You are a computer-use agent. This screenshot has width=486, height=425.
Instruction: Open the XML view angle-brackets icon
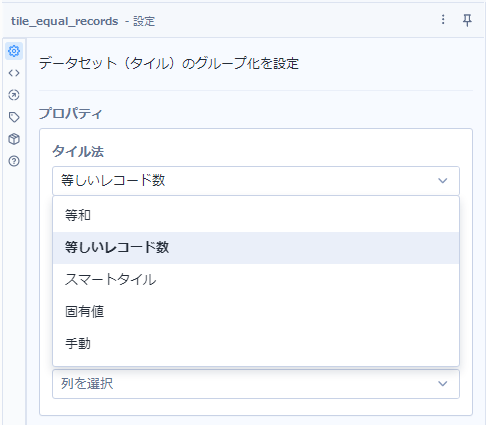(x=14, y=73)
